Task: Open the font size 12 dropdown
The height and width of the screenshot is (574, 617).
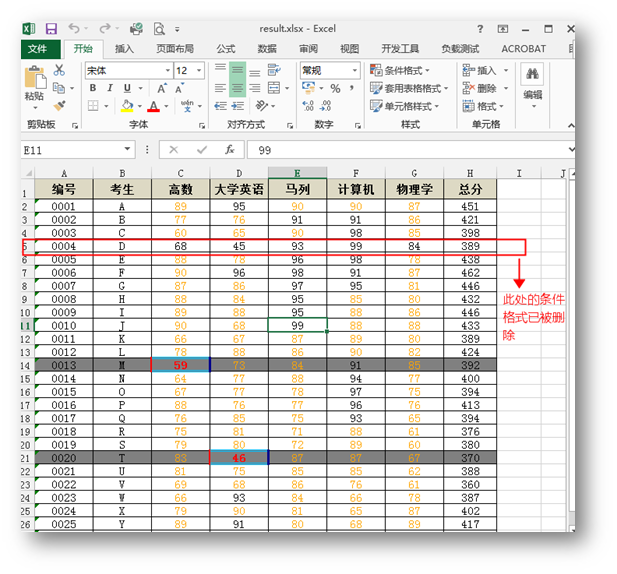Action: point(199,70)
